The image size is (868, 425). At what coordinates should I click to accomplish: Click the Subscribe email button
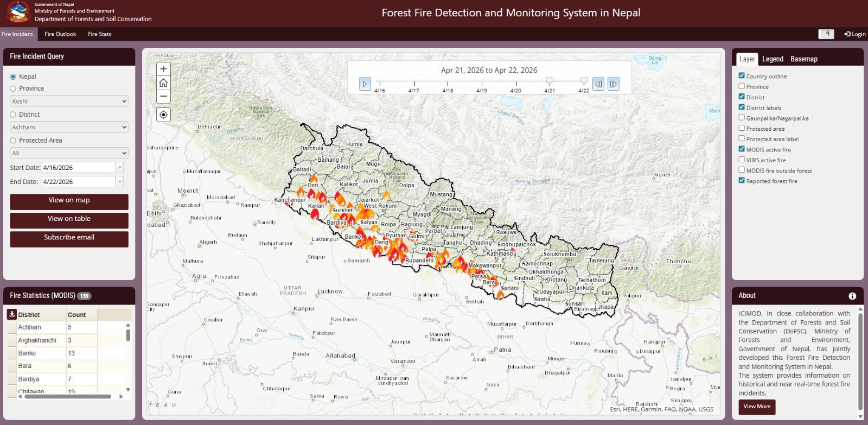69,238
